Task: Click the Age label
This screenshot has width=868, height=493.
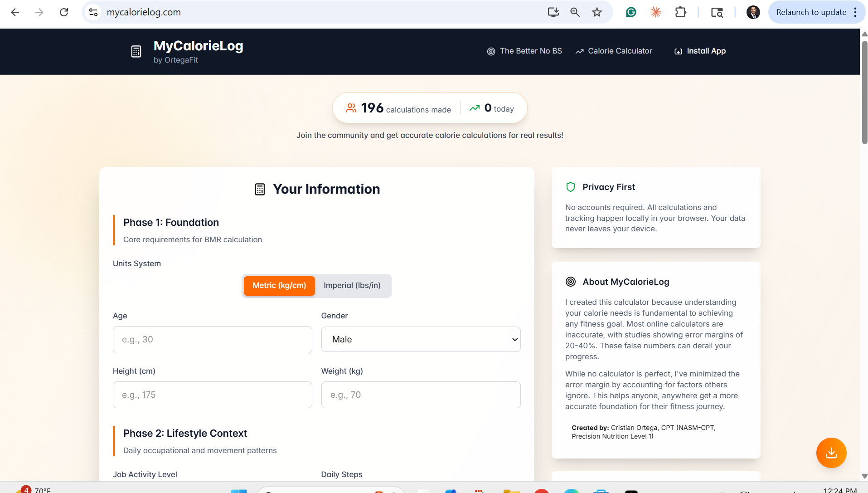Action: click(x=120, y=316)
